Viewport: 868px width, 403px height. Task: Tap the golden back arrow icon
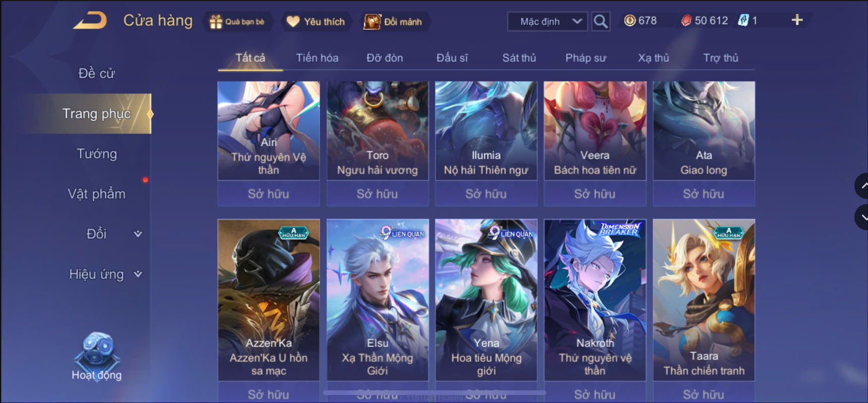pyautogui.click(x=90, y=21)
